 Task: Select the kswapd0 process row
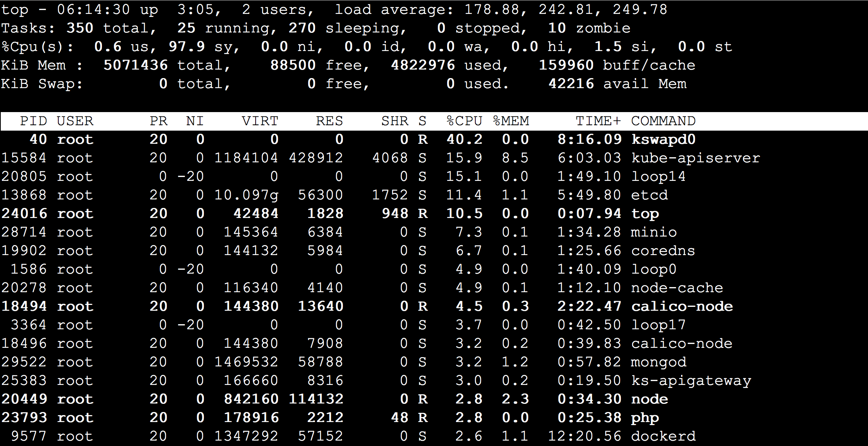[x=663, y=140]
